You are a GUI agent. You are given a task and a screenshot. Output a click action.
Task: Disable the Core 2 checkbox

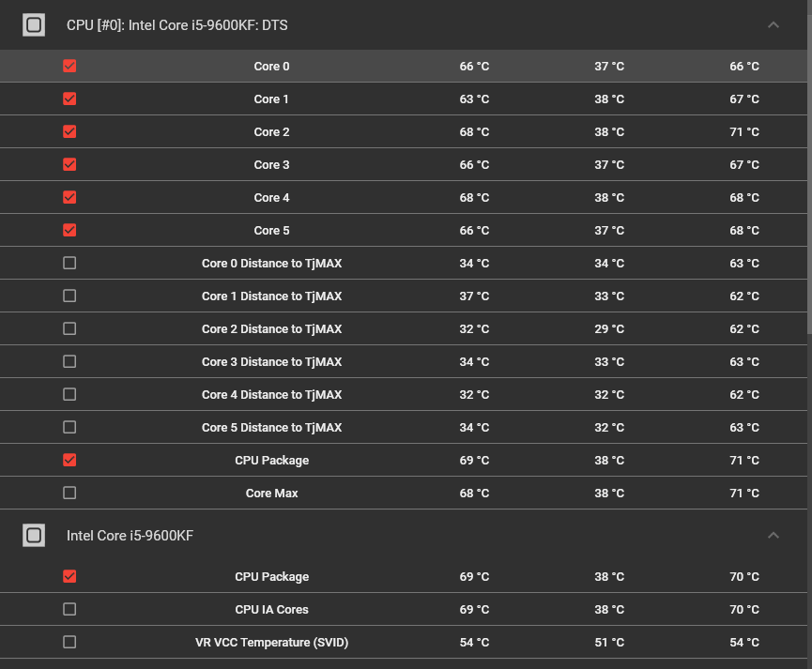coord(69,132)
